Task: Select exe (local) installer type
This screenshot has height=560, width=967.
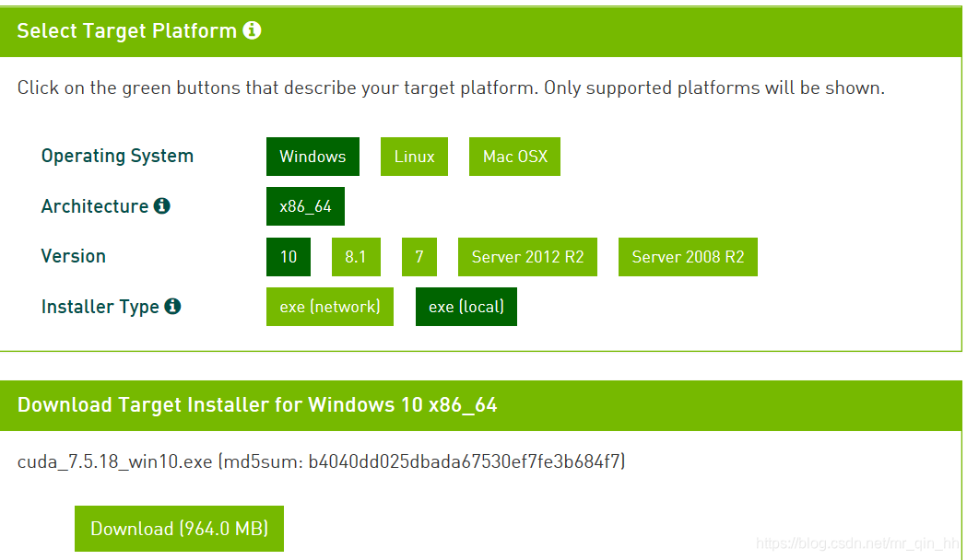Action: click(x=466, y=307)
